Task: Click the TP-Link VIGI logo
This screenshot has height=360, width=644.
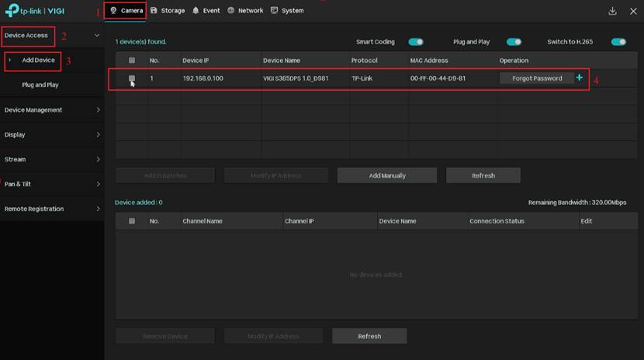Action: [x=35, y=11]
